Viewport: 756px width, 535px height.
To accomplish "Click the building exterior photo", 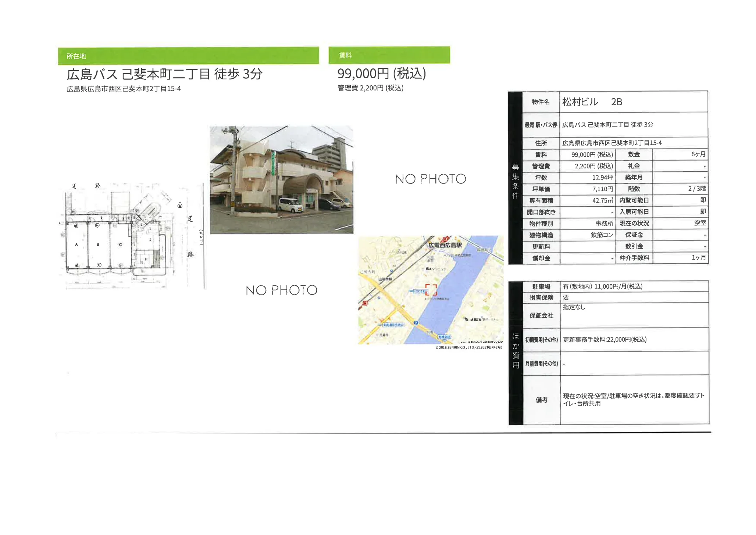I will tap(281, 180).
